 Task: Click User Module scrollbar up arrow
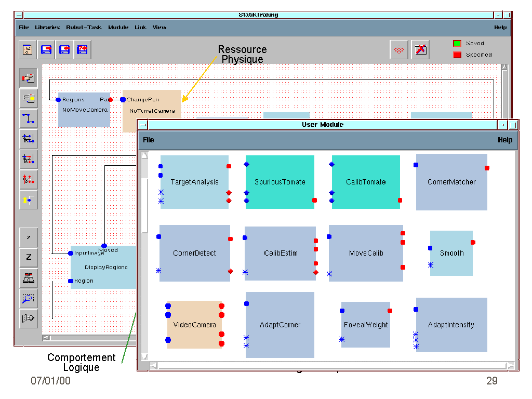pyautogui.click(x=144, y=155)
